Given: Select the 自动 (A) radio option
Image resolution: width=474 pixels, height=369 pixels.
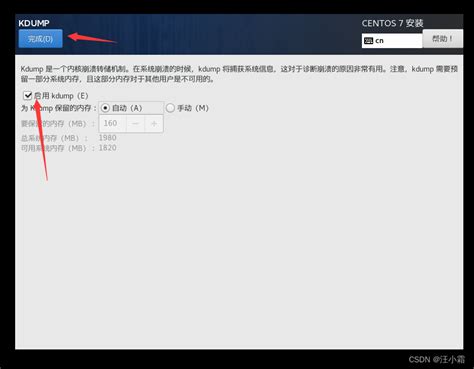Looking at the screenshot, I should tap(105, 108).
